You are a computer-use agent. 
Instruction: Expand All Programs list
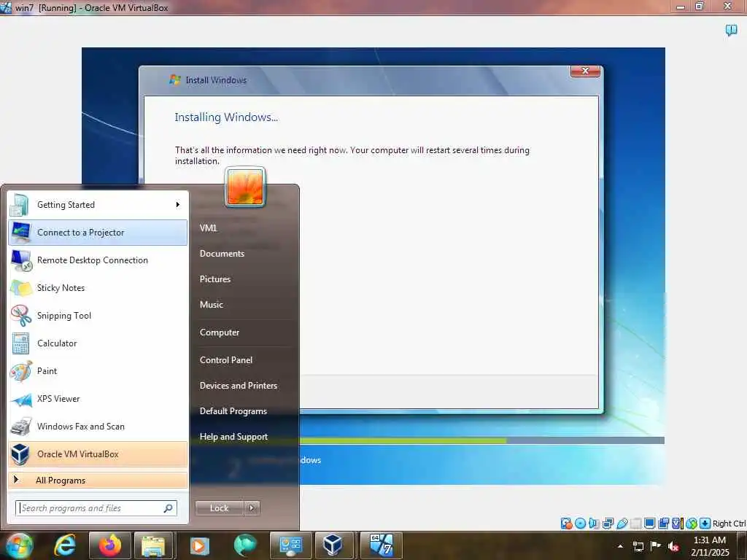98,480
